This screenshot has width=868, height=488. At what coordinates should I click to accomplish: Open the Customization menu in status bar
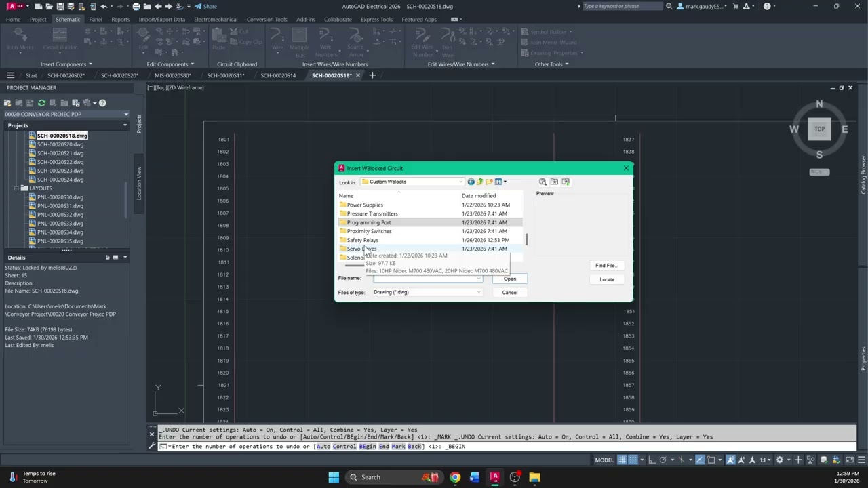(x=862, y=460)
